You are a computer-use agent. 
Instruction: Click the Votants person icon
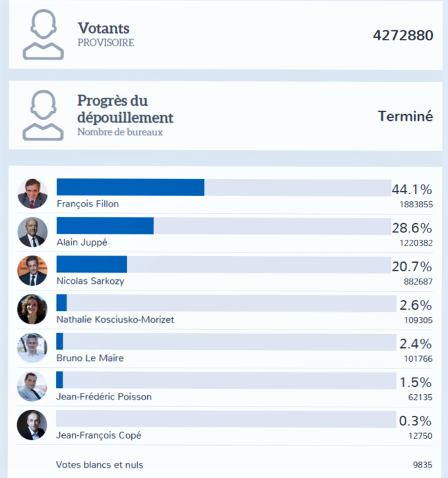point(43,35)
